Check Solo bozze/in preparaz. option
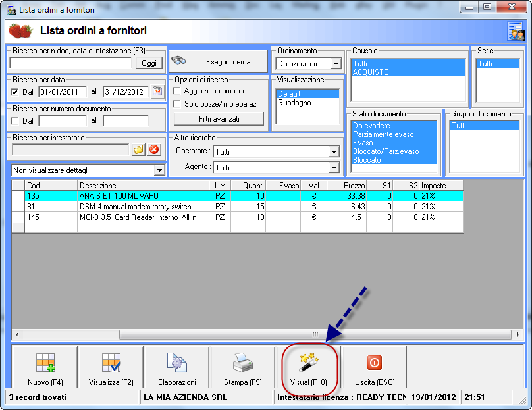This screenshot has height=410, width=532. (176, 104)
